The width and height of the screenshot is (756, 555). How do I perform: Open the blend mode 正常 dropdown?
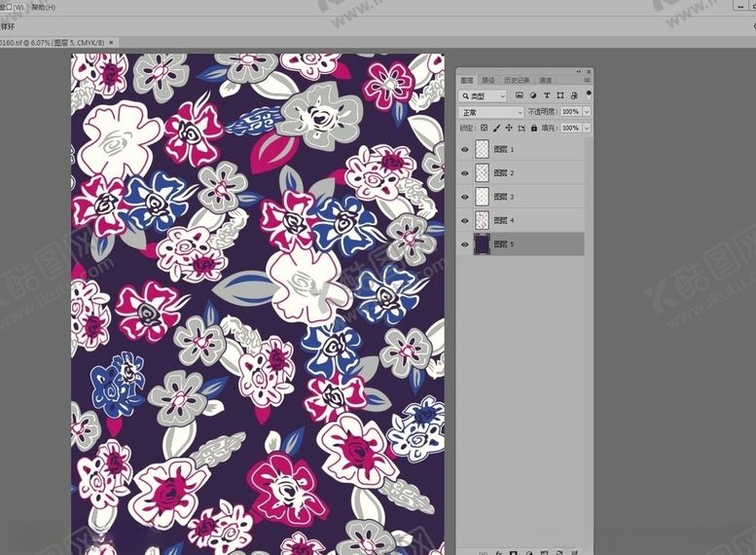coord(491,112)
